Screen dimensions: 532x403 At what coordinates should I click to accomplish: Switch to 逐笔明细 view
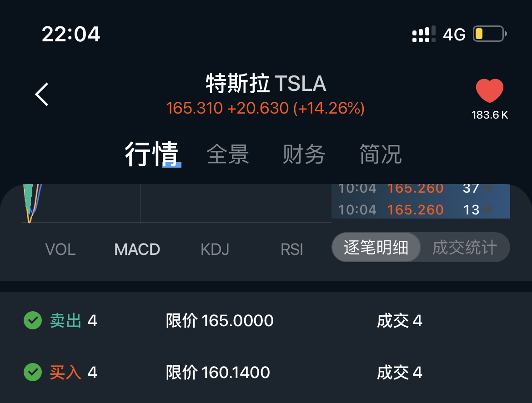pos(376,248)
